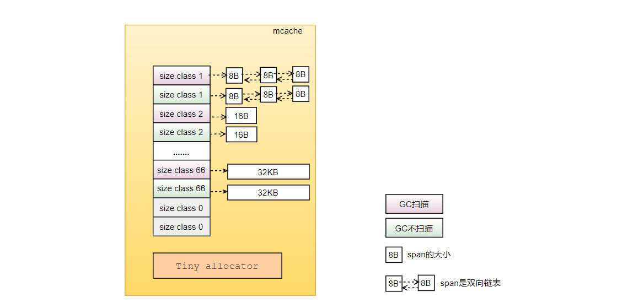Click 16B span linked to green size class 2
This screenshot has height=308, width=644.
click(x=241, y=134)
